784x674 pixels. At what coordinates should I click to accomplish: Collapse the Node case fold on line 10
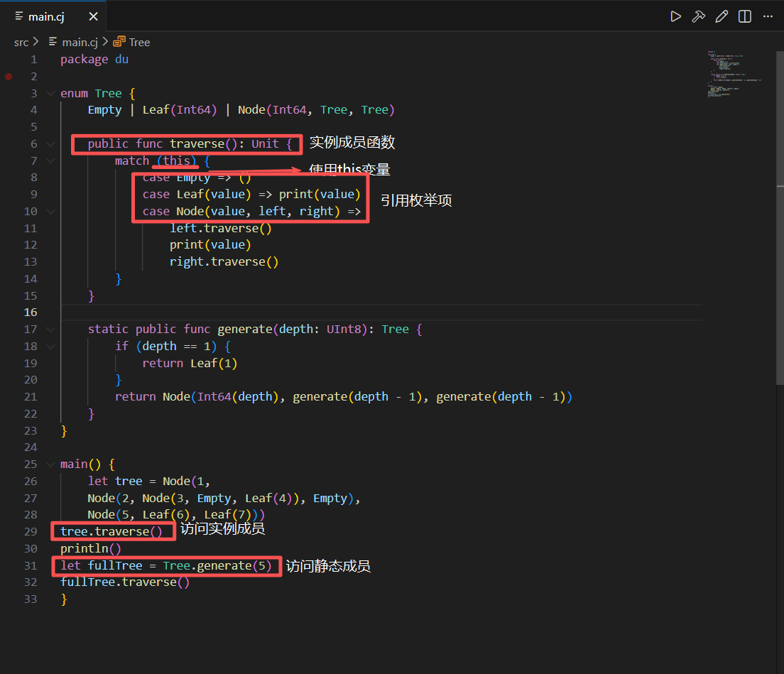pos(50,212)
